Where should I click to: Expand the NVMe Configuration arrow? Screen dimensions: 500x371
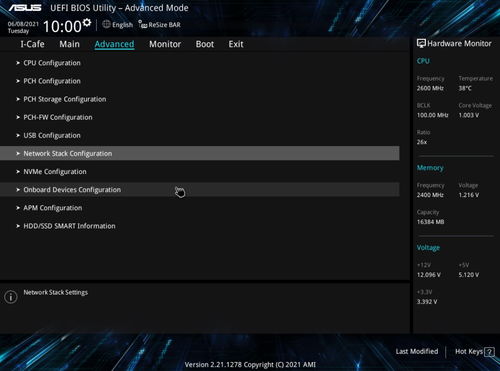pos(18,172)
